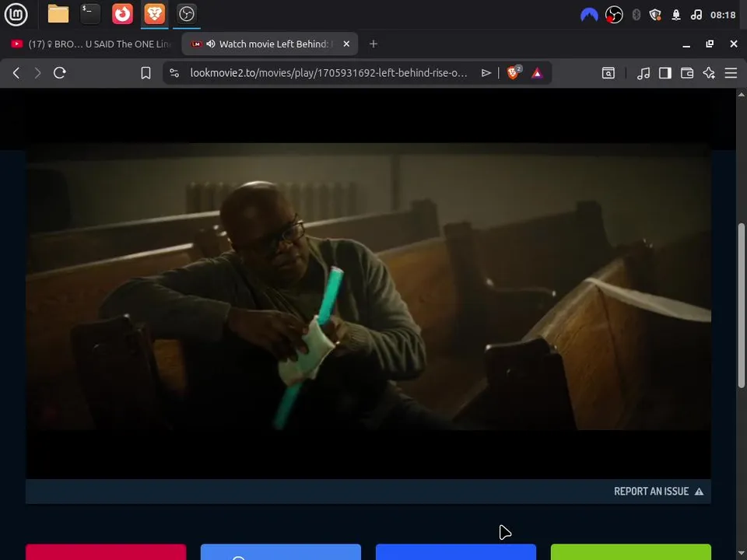Open the music note sound applet
Image resolution: width=747 pixels, height=560 pixels.
click(x=696, y=16)
